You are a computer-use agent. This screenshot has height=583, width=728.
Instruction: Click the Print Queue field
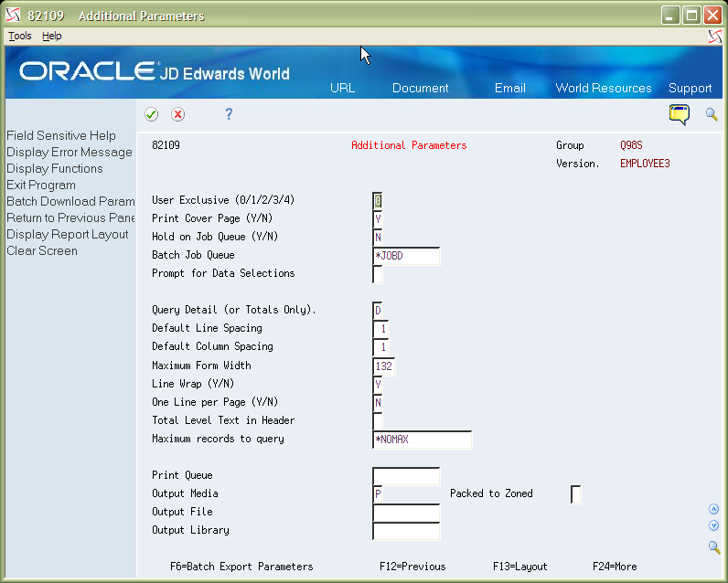(406, 476)
